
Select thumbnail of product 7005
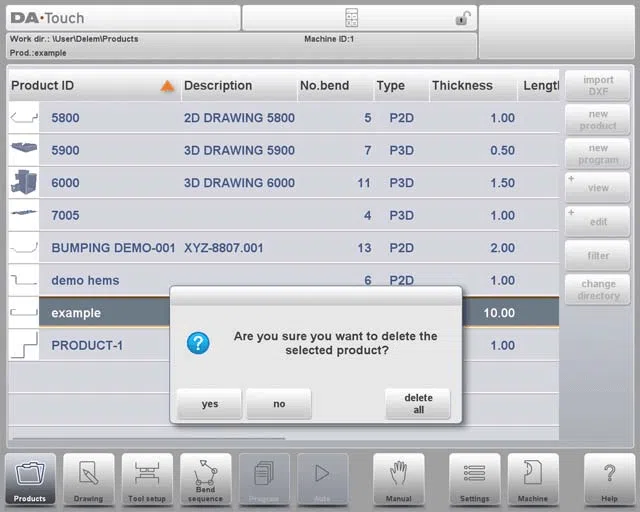click(24, 215)
